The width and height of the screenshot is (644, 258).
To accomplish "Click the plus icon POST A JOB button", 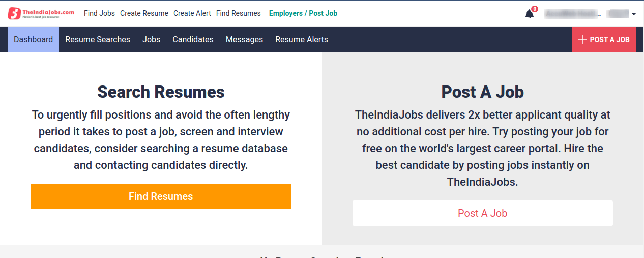I will click(603, 40).
